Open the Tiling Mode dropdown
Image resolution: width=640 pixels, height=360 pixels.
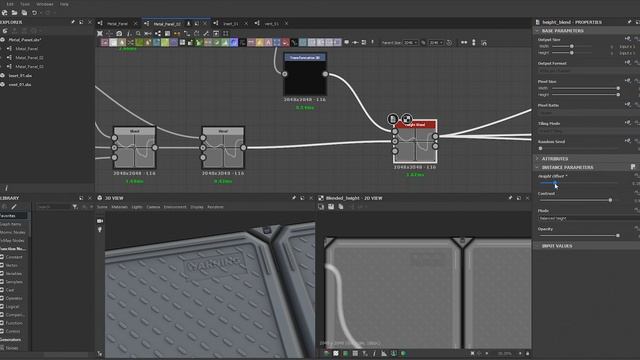pos(589,131)
